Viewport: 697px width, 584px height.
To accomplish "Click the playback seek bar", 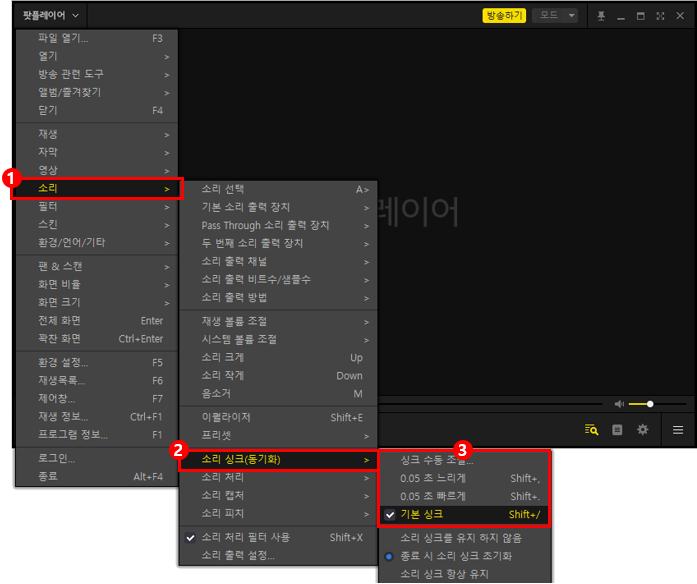I will point(490,404).
